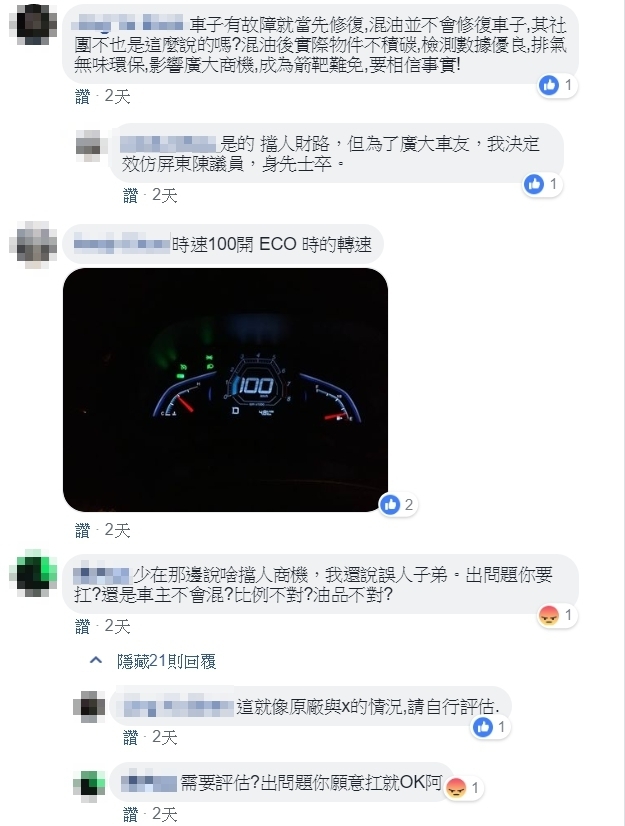Open the blurred author name on 少在那邊說 comment
This screenshot has width=625, height=826.
pyautogui.click(x=101, y=575)
